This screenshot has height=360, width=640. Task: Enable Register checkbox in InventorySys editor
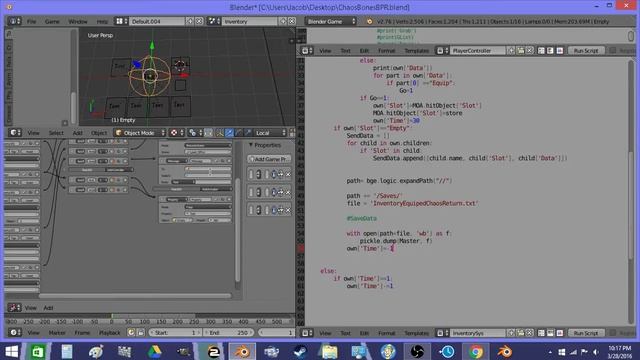613,333
